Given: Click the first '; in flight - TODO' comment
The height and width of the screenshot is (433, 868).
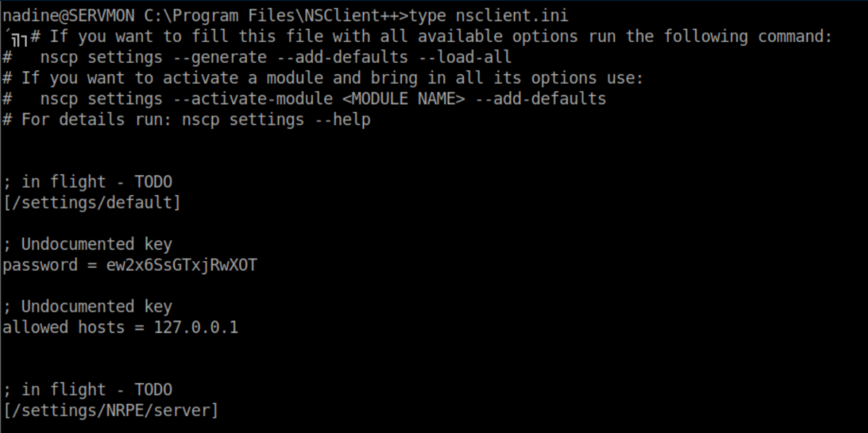Looking at the screenshot, I should [87, 182].
